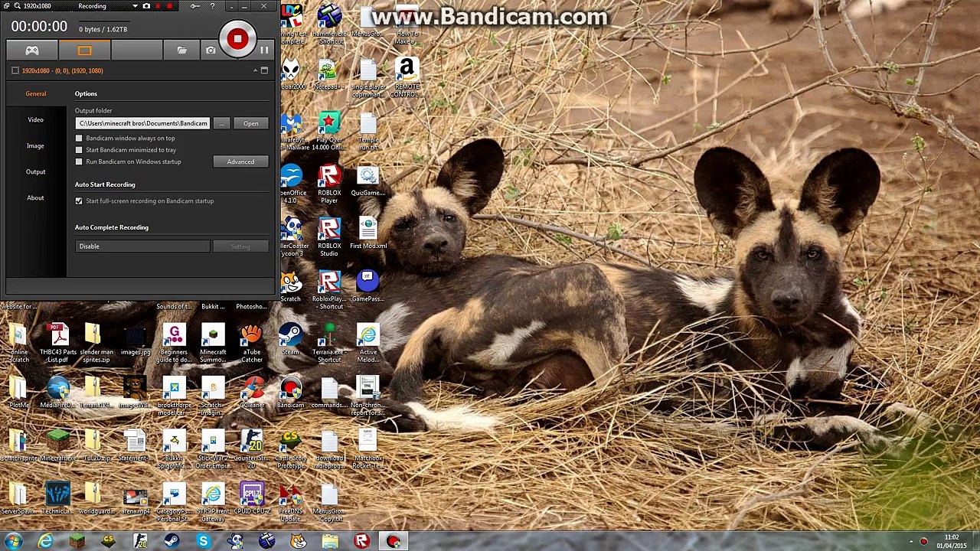Image resolution: width=980 pixels, height=551 pixels.
Task: Take a screenshot with the camera icon
Action: pos(211,51)
